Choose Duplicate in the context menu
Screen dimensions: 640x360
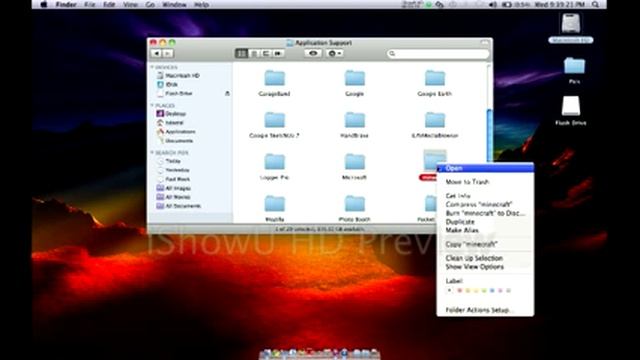pyautogui.click(x=485, y=222)
